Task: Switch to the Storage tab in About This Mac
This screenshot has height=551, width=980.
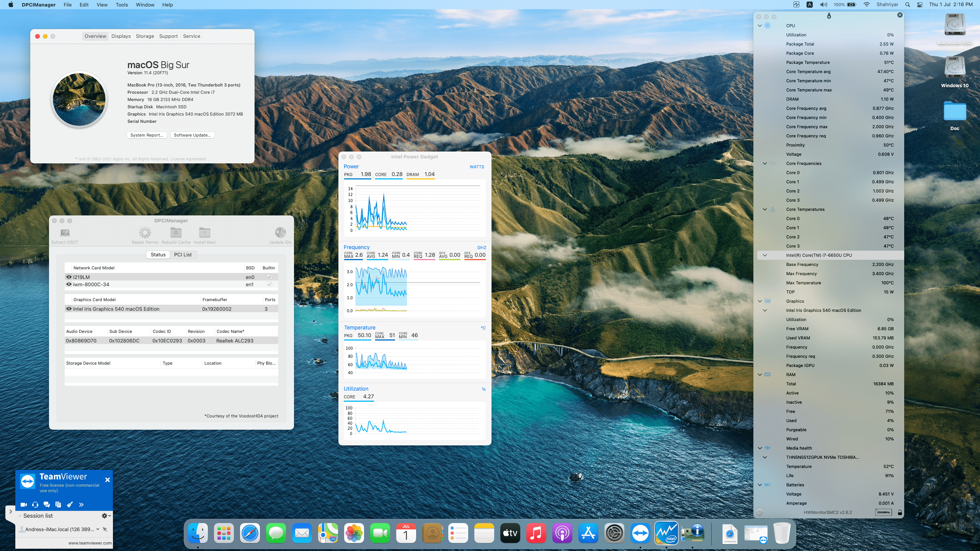Action: [x=145, y=36]
